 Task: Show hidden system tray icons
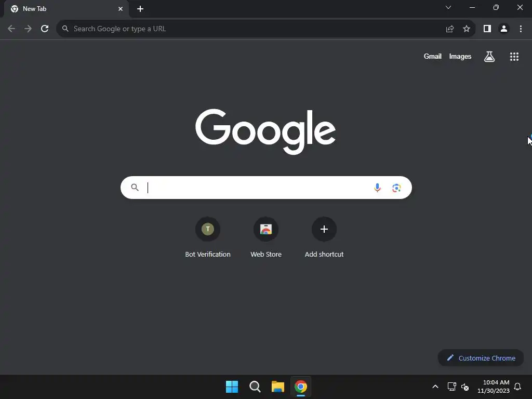pos(435,387)
